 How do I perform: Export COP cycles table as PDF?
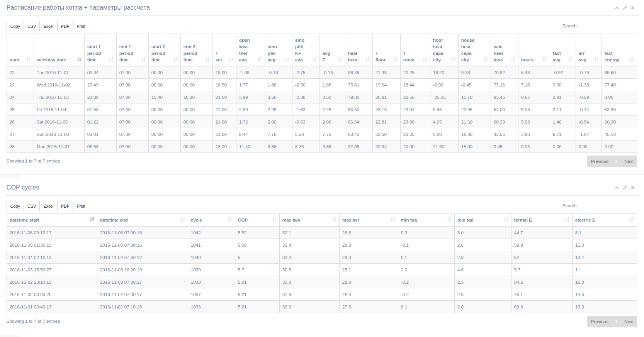pyautogui.click(x=65, y=206)
